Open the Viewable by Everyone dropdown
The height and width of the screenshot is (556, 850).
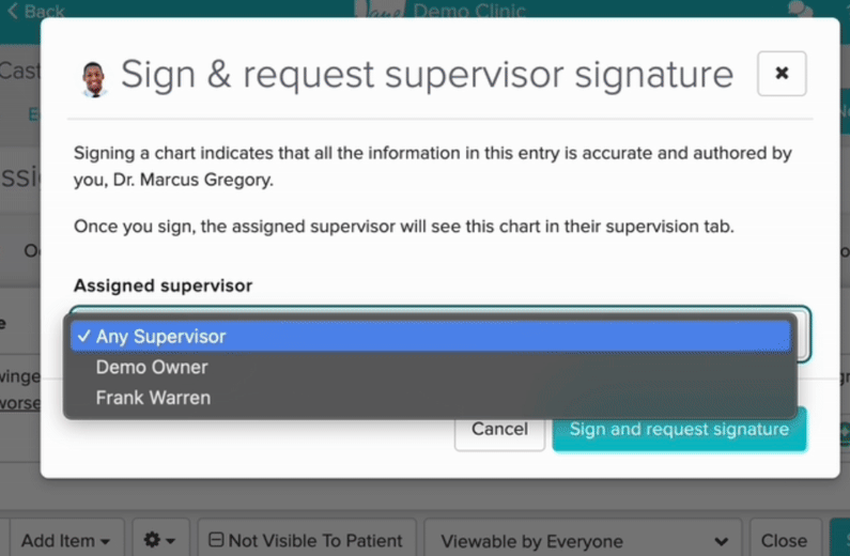click(x=582, y=540)
